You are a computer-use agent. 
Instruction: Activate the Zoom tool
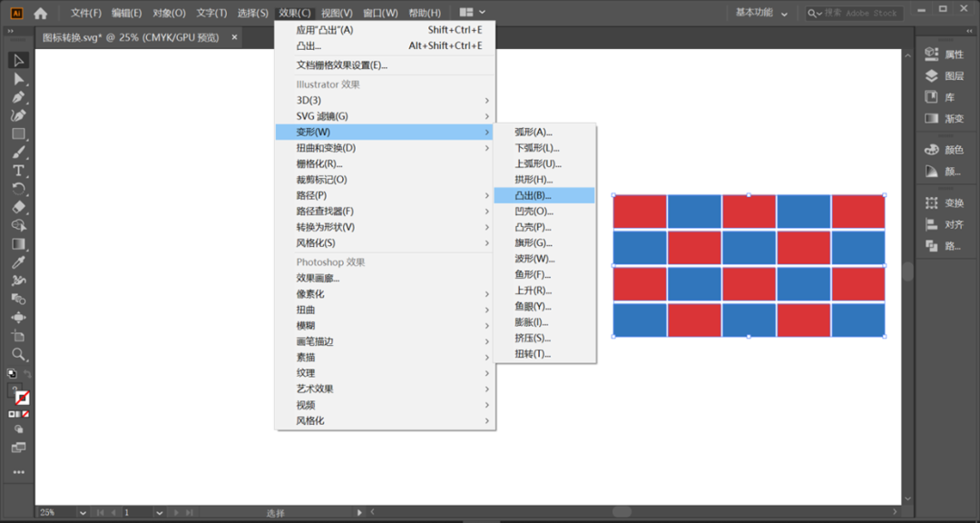(18, 354)
